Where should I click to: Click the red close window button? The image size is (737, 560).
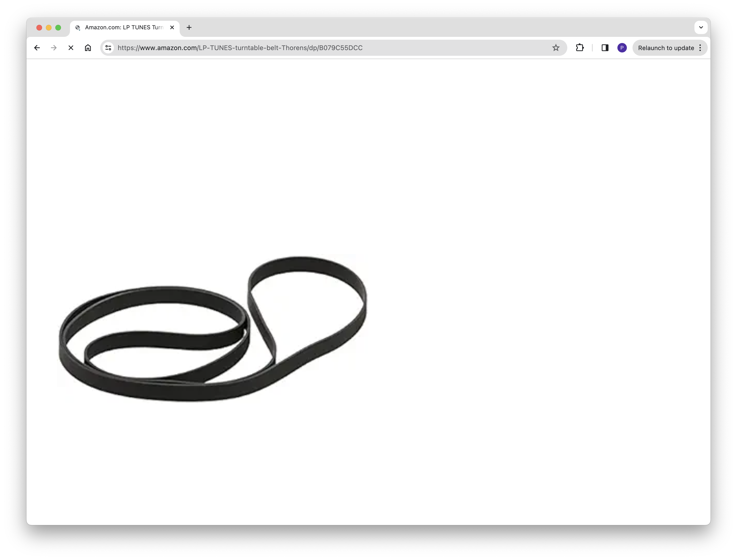[39, 27]
